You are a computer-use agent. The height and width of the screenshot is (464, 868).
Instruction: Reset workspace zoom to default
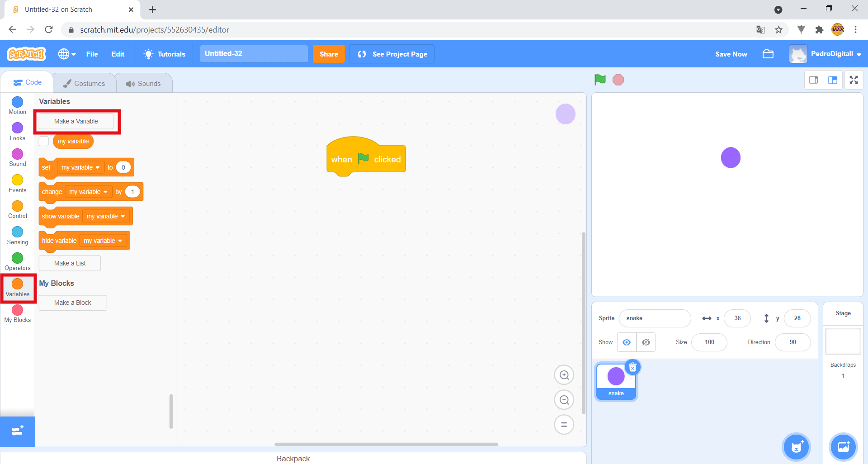click(564, 425)
